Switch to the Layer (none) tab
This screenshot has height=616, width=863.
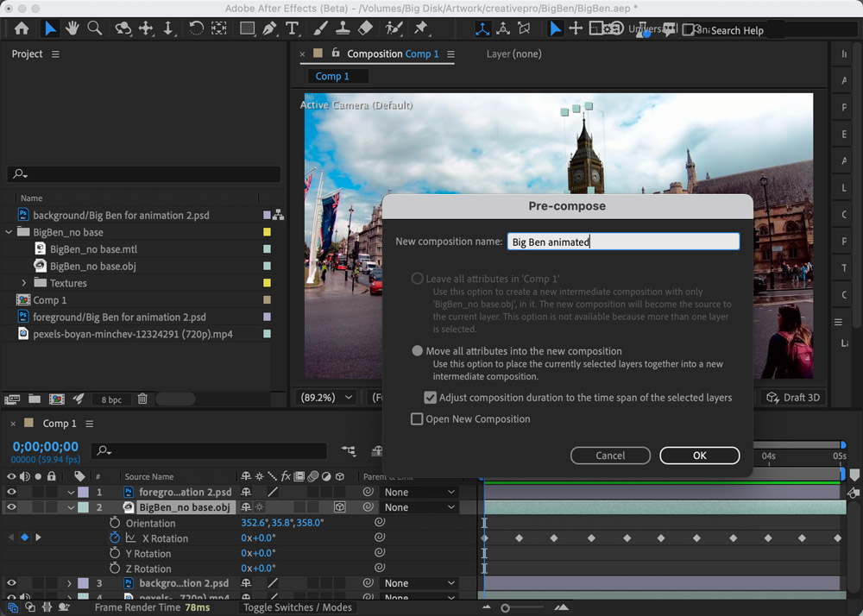[513, 53]
